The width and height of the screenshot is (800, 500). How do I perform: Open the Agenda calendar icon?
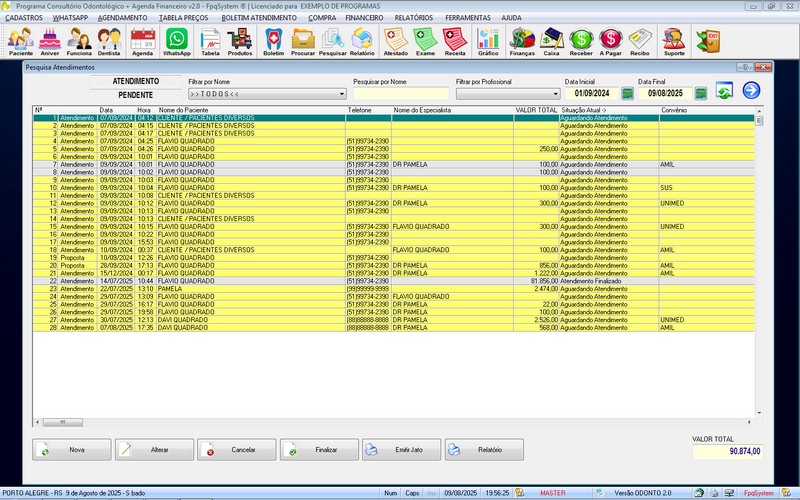pyautogui.click(x=143, y=41)
